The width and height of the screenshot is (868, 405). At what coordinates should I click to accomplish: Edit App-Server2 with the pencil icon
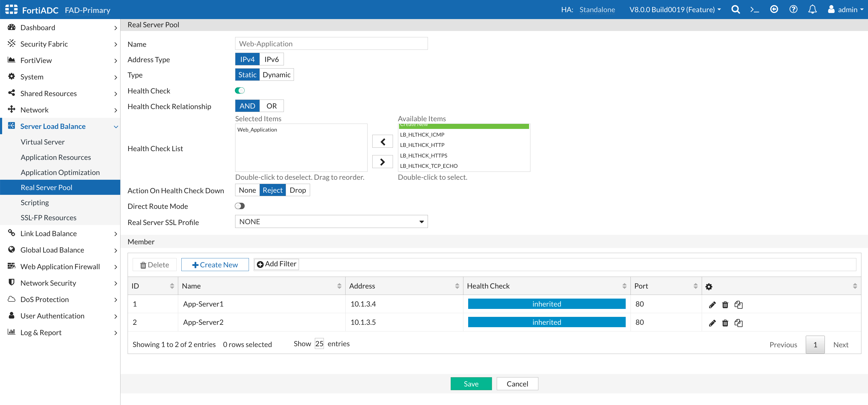(x=712, y=323)
